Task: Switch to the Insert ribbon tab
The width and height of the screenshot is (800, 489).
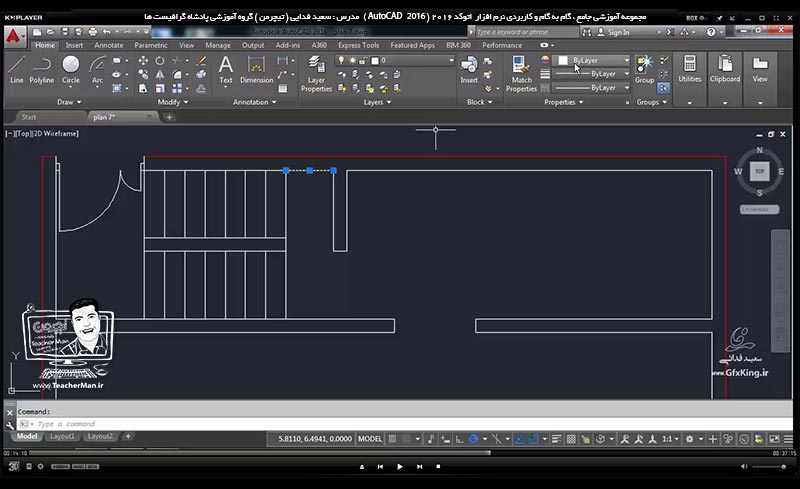Action: click(x=74, y=45)
